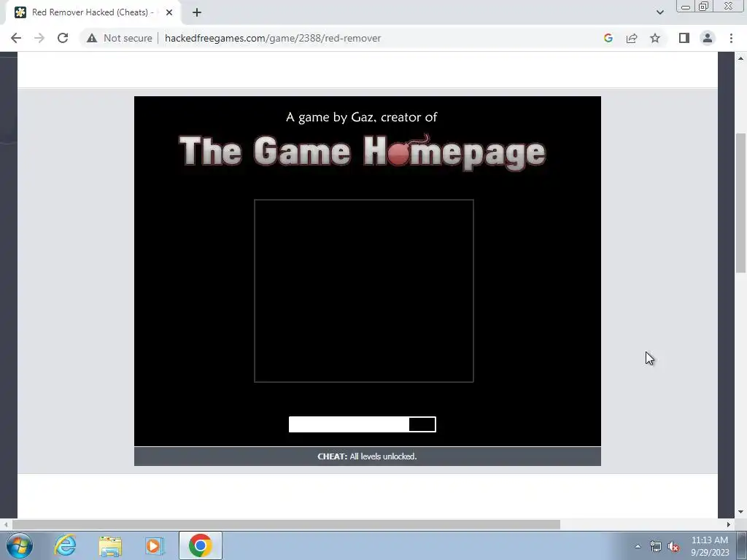Toggle the browser side panel

(684, 38)
